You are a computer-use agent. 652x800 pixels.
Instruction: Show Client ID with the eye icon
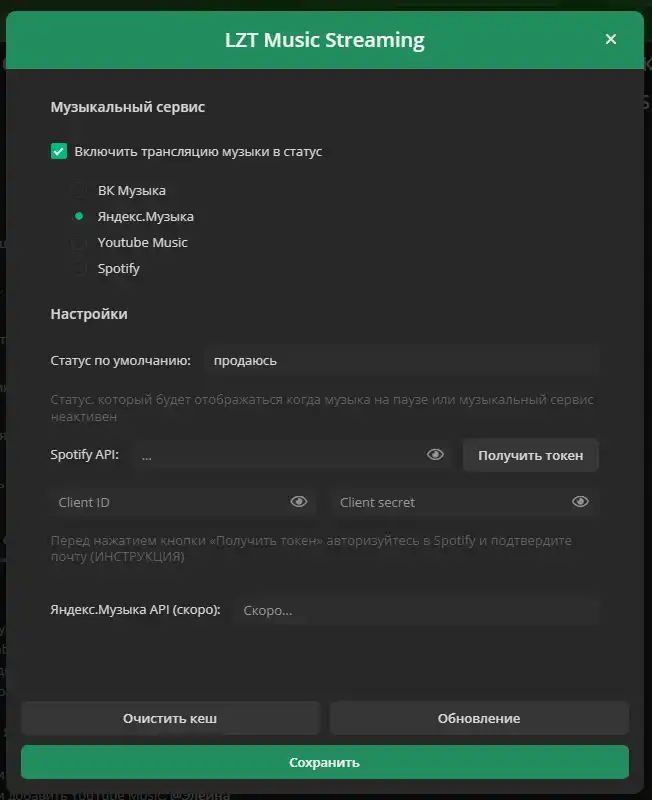tap(298, 502)
